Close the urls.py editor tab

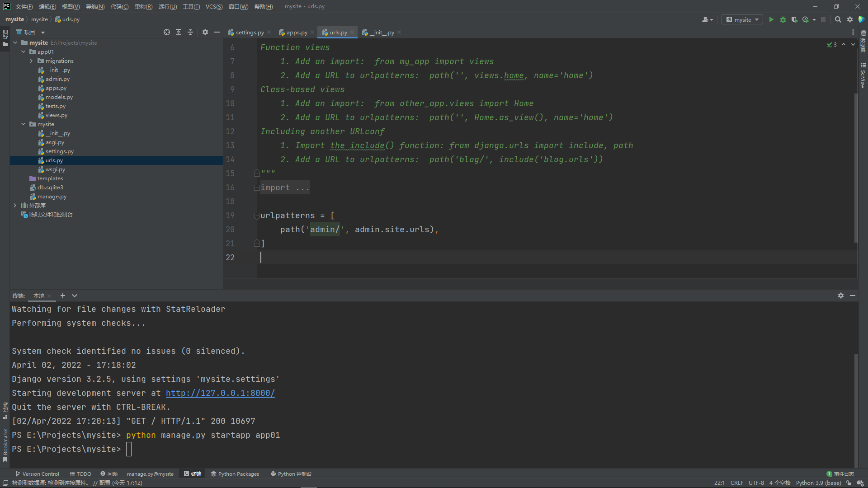pos(352,32)
